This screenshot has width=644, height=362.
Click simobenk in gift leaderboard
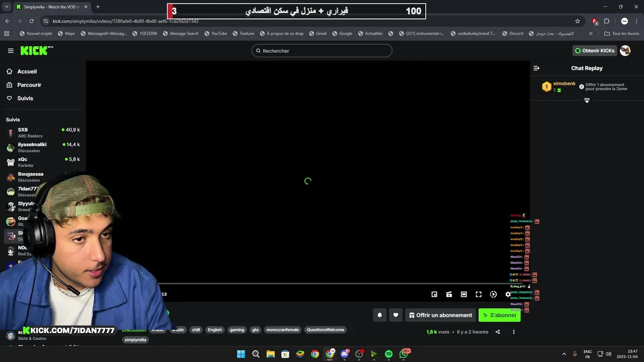pyautogui.click(x=564, y=83)
